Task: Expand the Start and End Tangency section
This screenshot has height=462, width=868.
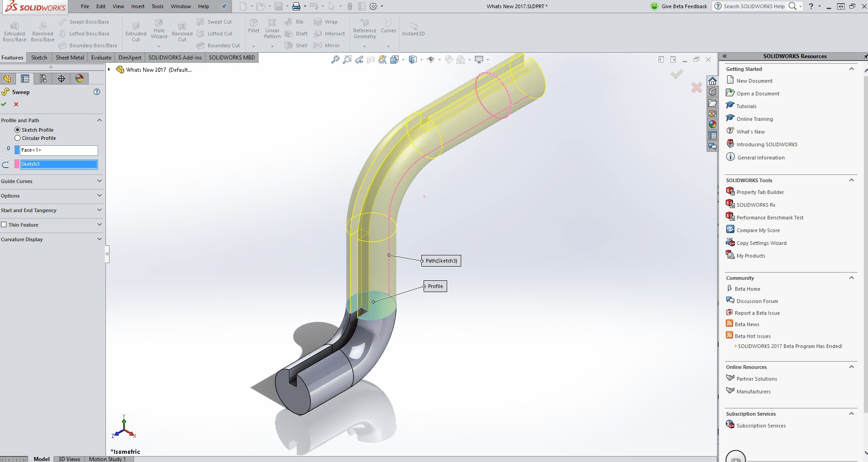Action: tap(99, 210)
